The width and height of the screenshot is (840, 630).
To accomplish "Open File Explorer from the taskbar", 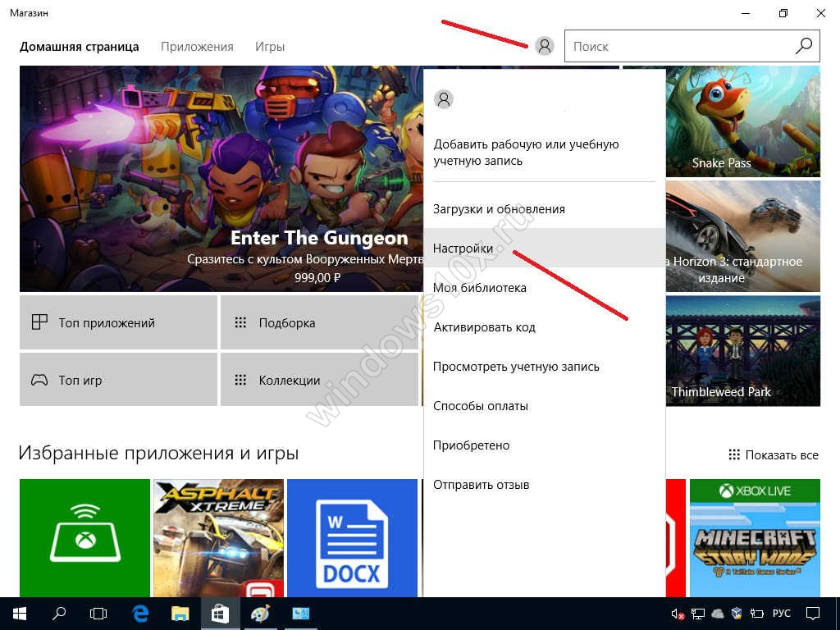I will click(x=180, y=613).
